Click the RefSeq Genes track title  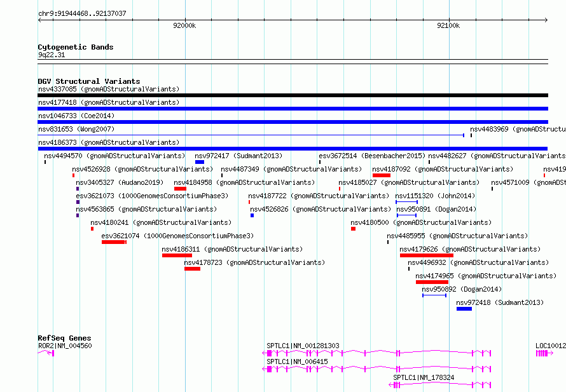[64, 338]
